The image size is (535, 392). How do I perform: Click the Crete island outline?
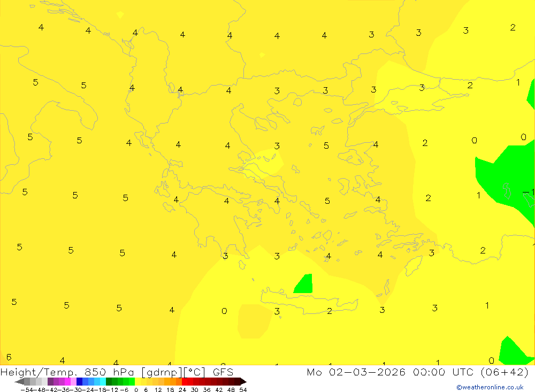[309, 302]
